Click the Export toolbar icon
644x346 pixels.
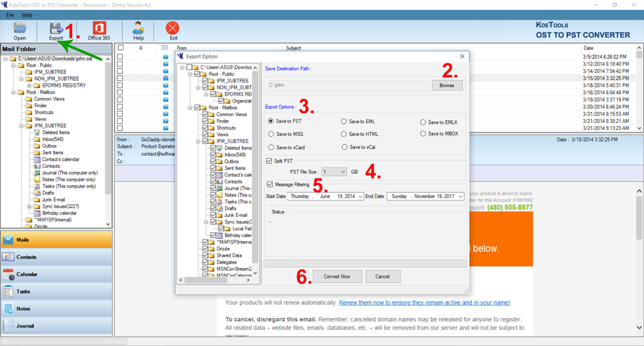[x=56, y=30]
